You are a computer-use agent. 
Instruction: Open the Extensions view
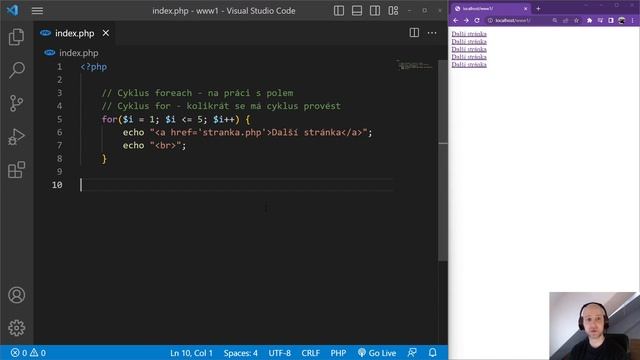tap(16, 170)
